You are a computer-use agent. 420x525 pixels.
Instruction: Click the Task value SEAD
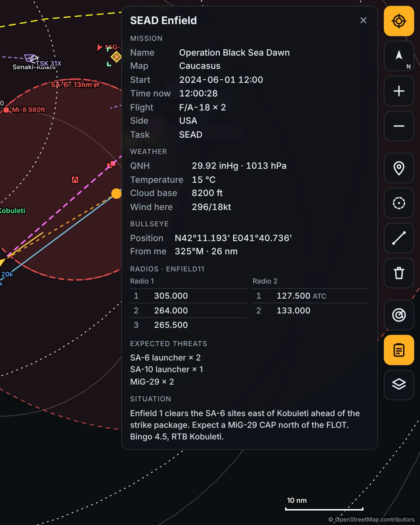click(x=191, y=135)
